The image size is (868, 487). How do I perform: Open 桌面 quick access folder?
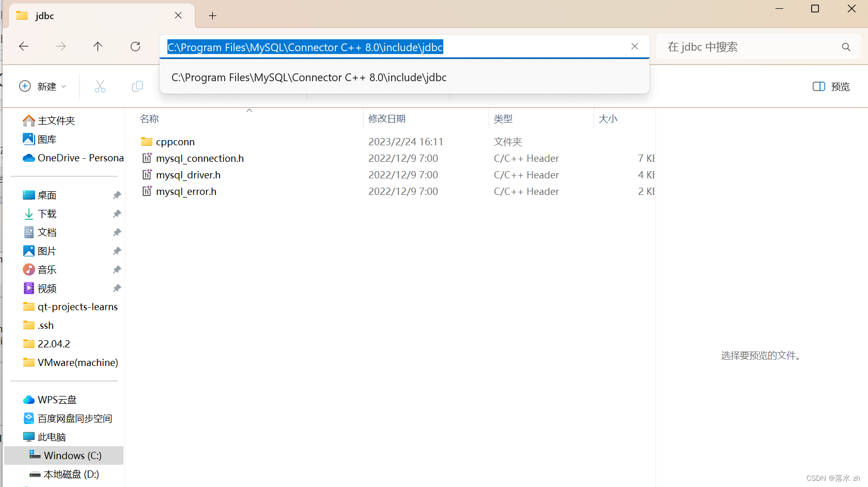tap(40, 195)
